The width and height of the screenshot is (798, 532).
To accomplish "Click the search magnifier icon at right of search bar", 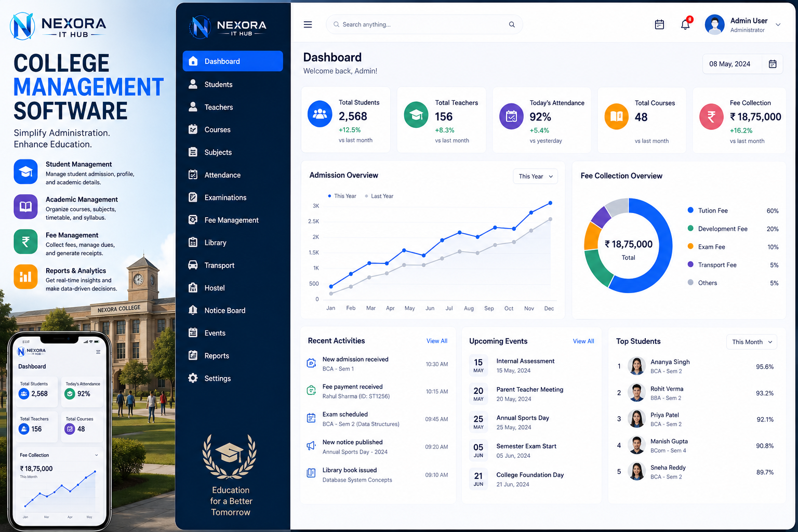I will coord(512,24).
